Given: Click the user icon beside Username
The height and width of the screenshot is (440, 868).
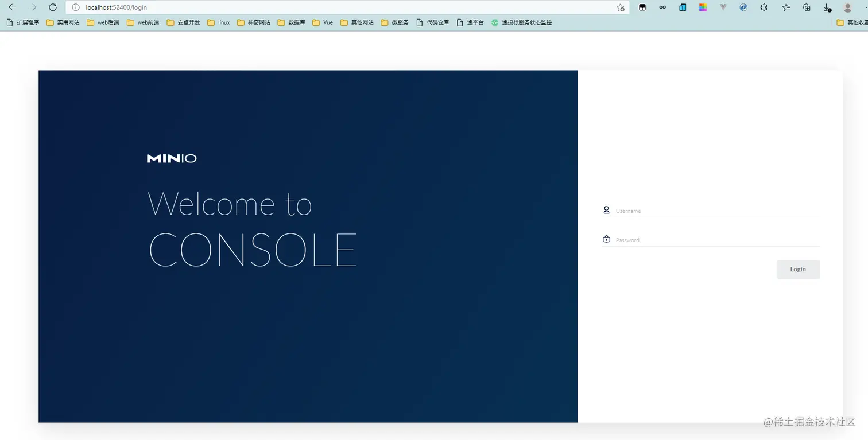Looking at the screenshot, I should click(606, 210).
